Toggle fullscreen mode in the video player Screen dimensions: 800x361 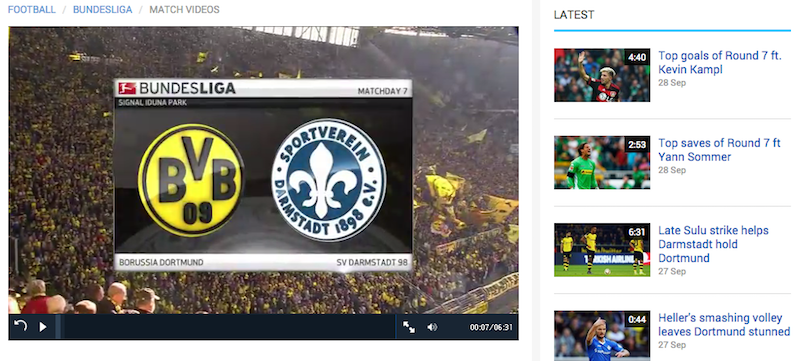409,327
